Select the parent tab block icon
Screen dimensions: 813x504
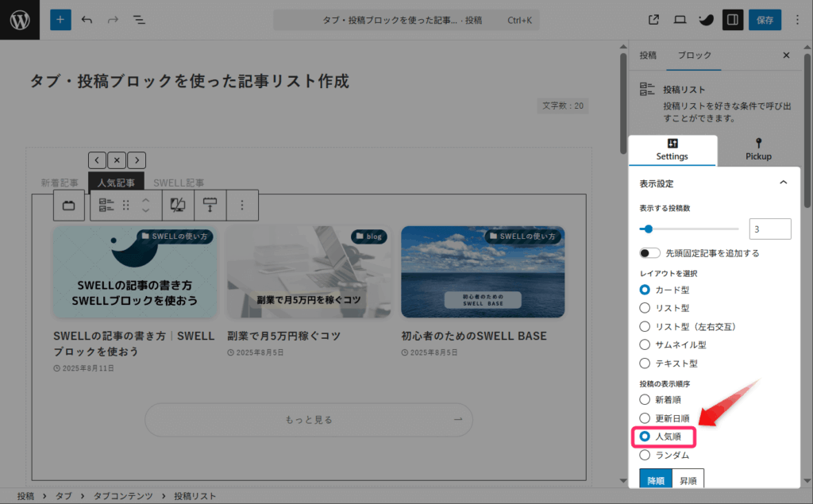tap(69, 206)
